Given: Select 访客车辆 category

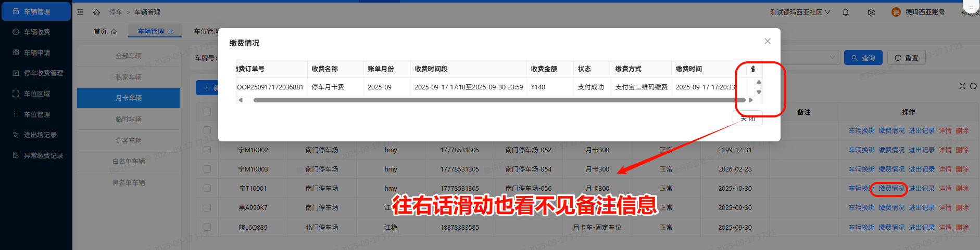Looking at the screenshot, I should (x=128, y=140).
